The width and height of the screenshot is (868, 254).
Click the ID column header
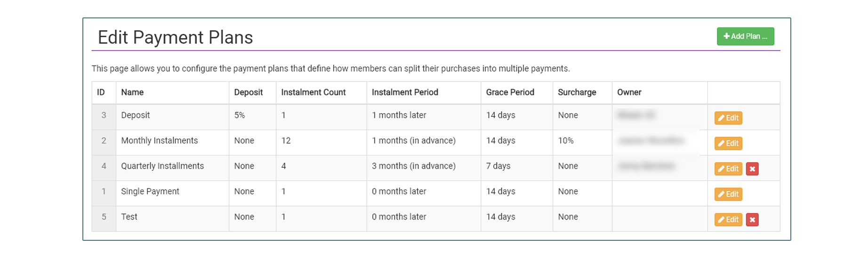pos(101,92)
